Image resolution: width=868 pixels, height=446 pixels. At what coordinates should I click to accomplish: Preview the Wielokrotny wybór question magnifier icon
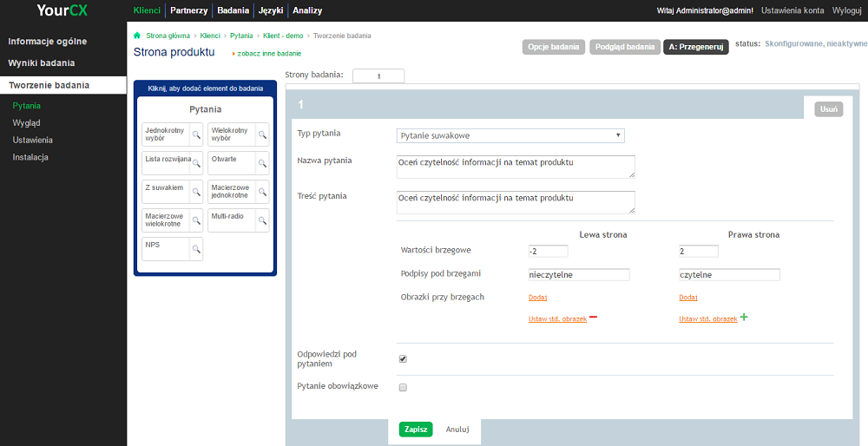click(262, 134)
